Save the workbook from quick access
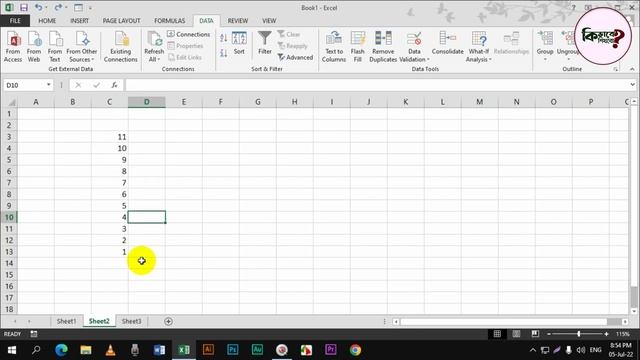This screenshot has height=360, width=640. coord(24,8)
